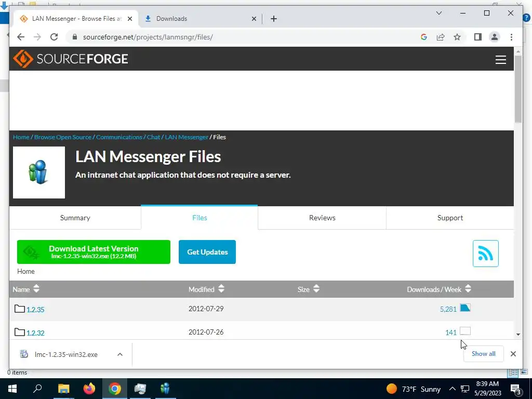Open the Chat breadcrumb link
532x399 pixels.
coord(153,137)
